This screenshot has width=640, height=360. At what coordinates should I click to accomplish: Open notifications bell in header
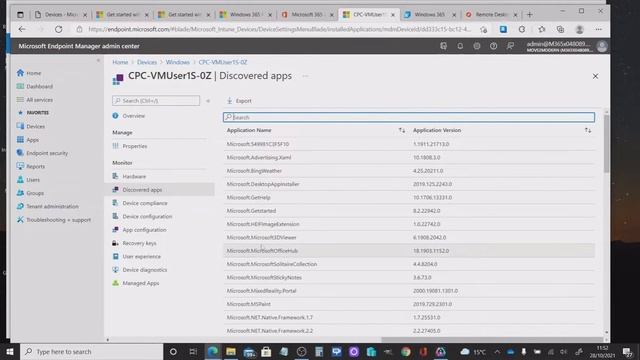(460, 46)
